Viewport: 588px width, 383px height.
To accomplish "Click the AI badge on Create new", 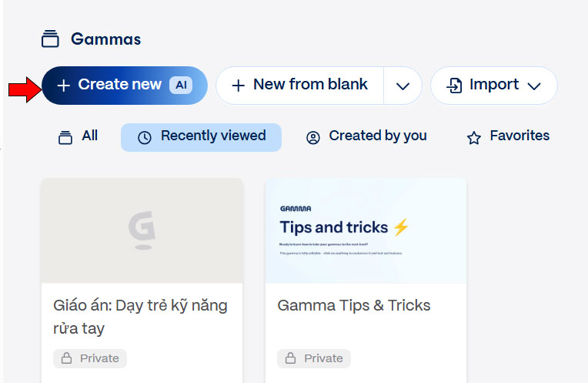I will (181, 85).
